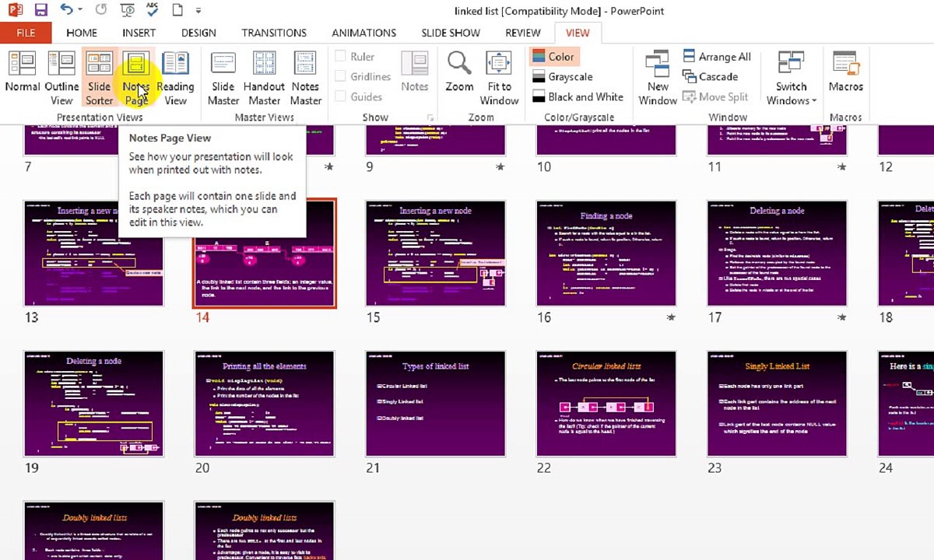The height and width of the screenshot is (560, 934).
Task: Open Customize Quick Access Toolbar dropdown
Action: (x=198, y=11)
